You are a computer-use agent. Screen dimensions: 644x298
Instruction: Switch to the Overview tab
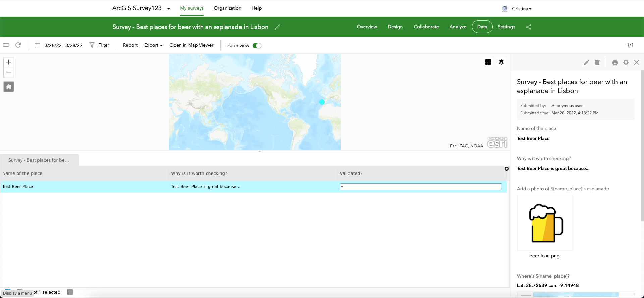tap(367, 27)
